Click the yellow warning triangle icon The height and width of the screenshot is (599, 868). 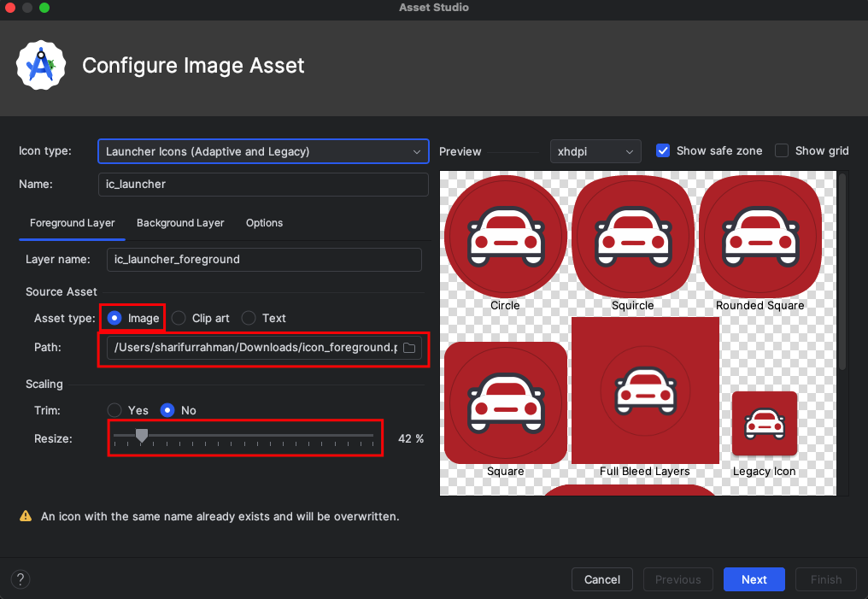26,516
